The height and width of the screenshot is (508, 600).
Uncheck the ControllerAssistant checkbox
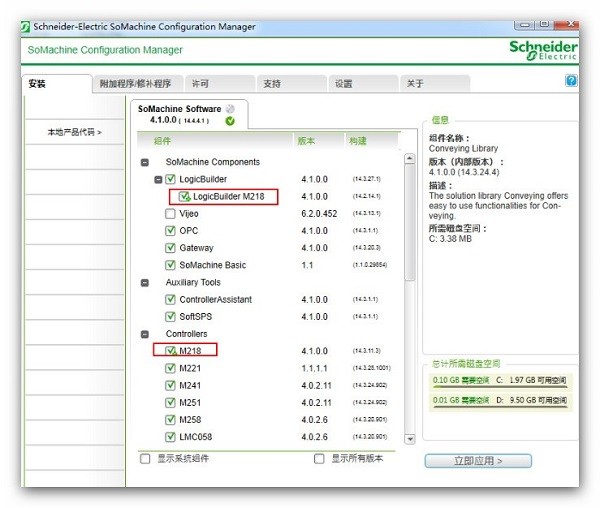170,300
